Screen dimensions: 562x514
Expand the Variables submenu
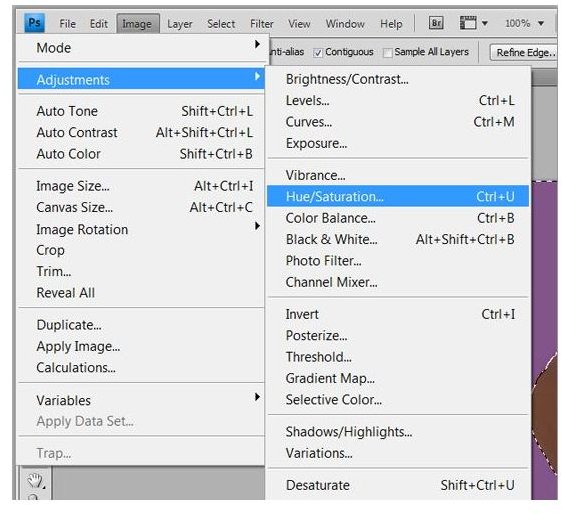[x=142, y=400]
